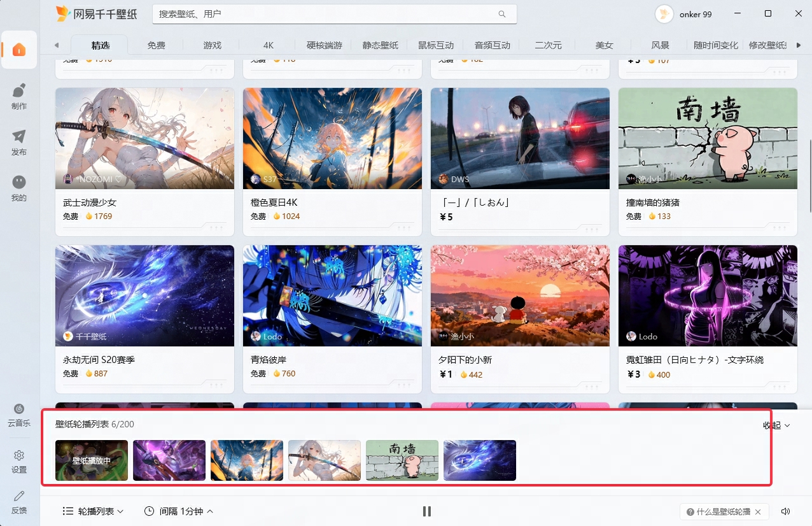
Task: Click the search magnifier icon
Action: click(502, 14)
